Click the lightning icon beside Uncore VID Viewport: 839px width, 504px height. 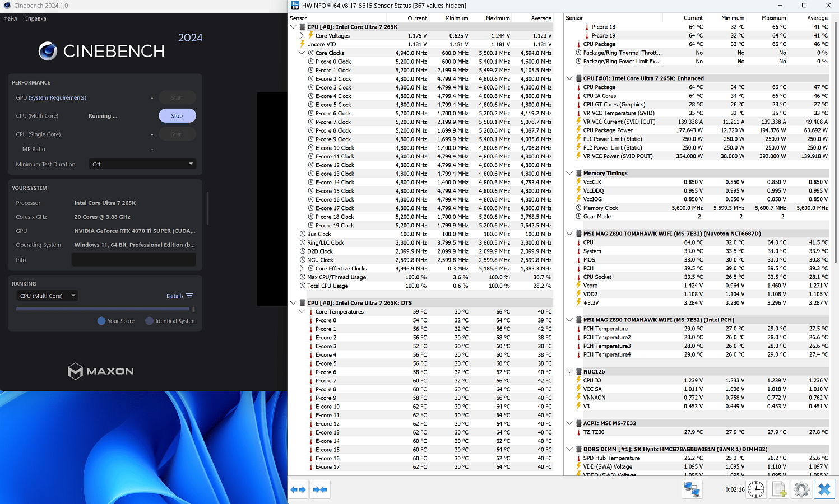click(303, 44)
